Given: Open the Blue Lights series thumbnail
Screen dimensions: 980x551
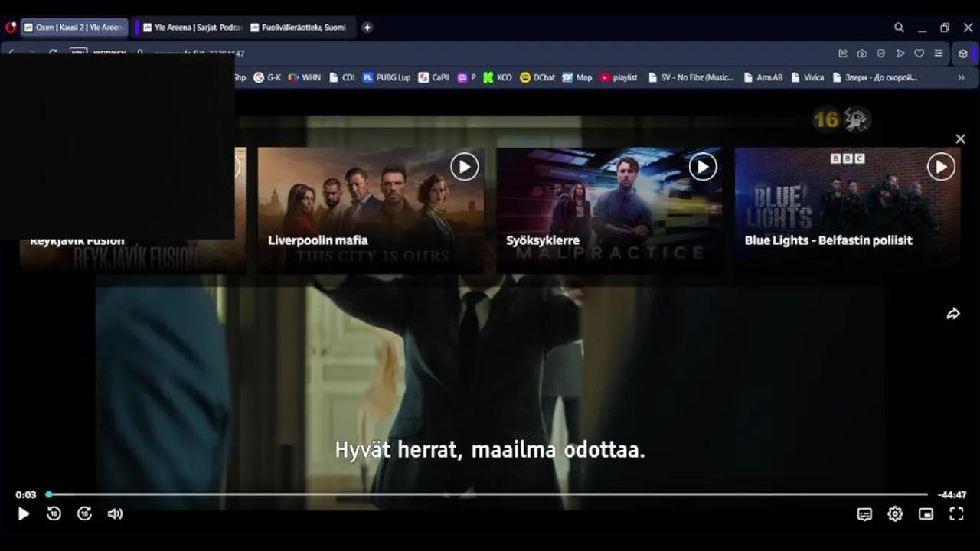Looking at the screenshot, I should 848,210.
